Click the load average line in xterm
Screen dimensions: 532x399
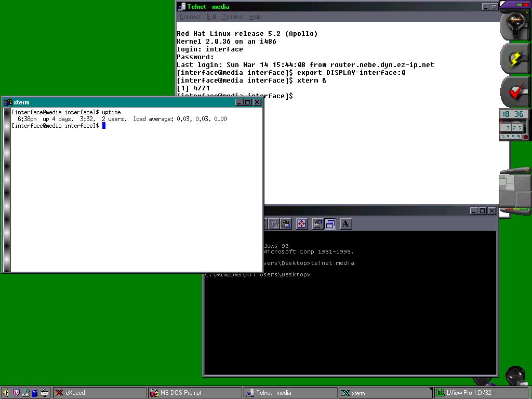(122, 119)
